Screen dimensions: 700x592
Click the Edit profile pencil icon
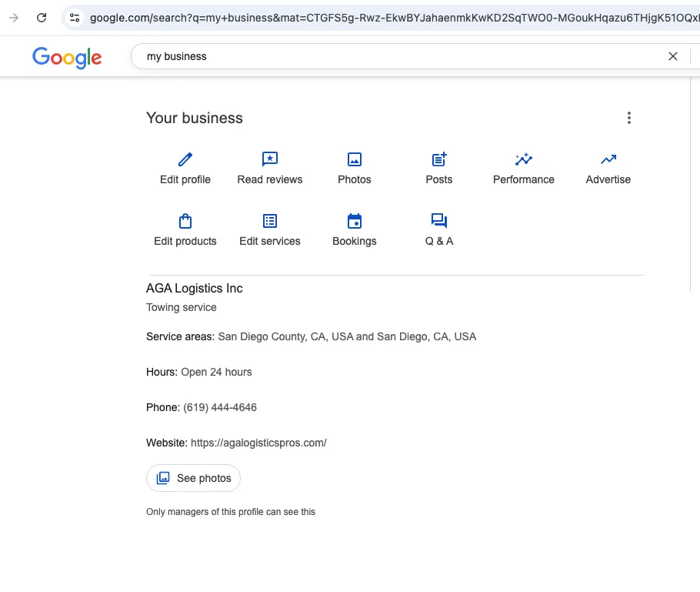pos(185,159)
